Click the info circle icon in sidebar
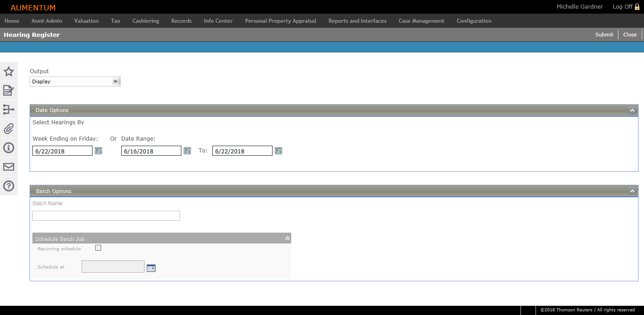Image resolution: width=644 pixels, height=315 pixels. [x=9, y=148]
